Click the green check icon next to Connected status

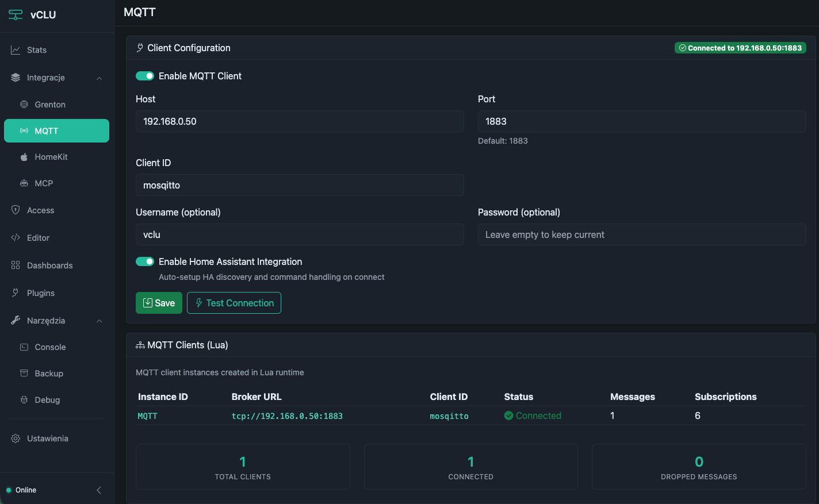coord(509,415)
